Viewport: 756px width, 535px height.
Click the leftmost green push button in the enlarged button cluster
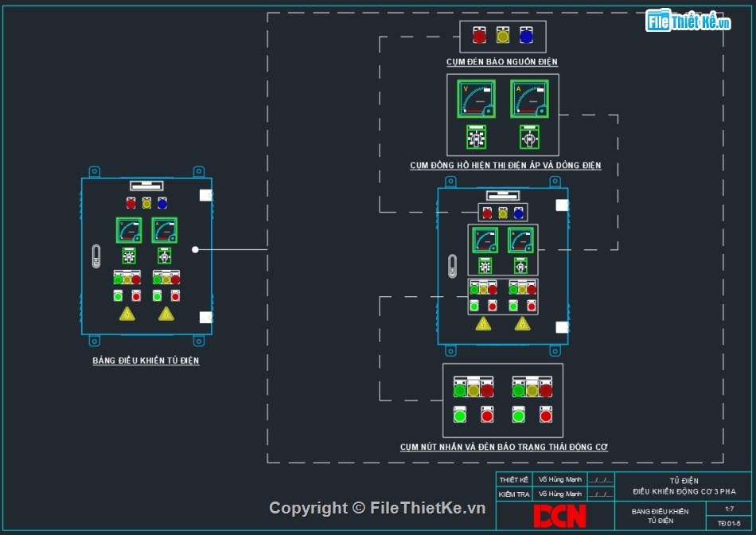tap(460, 415)
